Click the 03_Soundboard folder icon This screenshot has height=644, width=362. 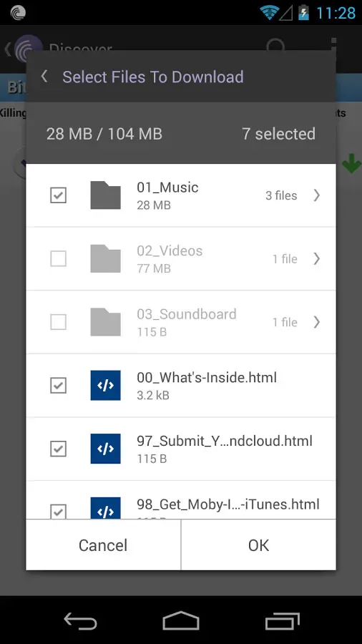(105, 322)
